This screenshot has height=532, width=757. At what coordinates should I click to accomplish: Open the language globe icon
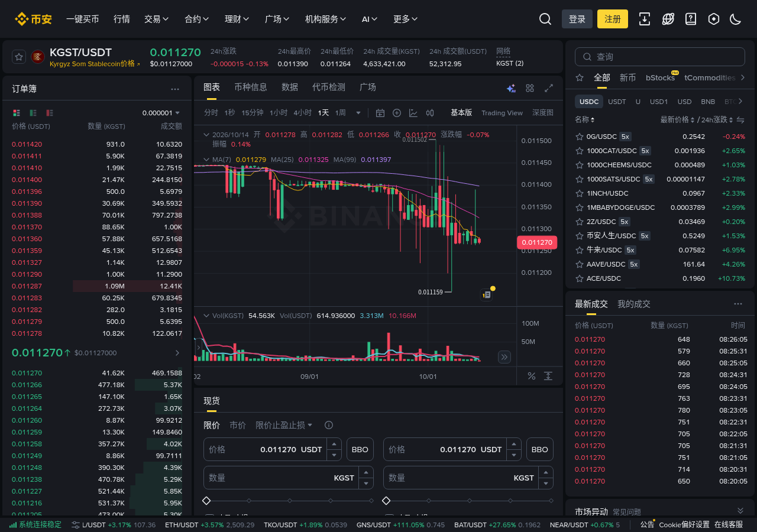(668, 19)
